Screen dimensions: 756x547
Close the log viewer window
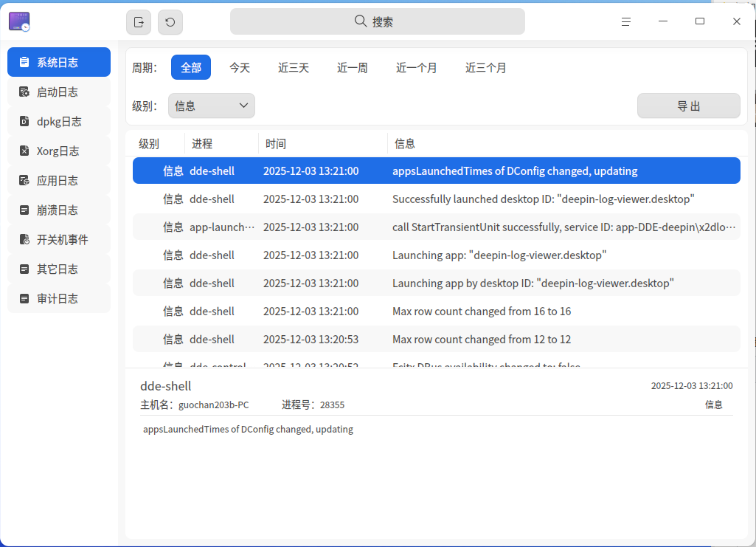point(736,21)
